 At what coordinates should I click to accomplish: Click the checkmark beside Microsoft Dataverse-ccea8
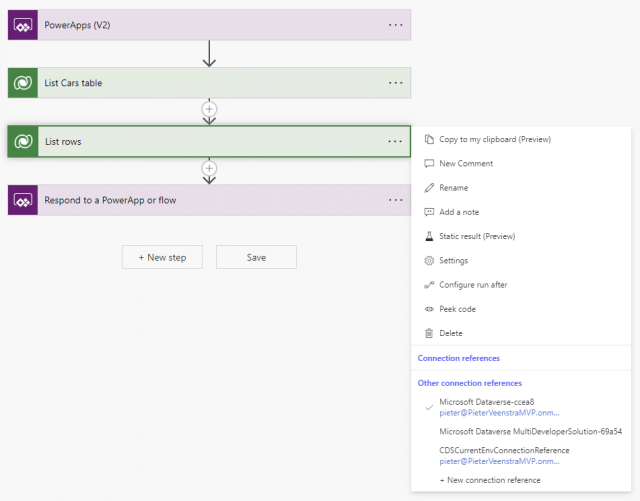(429, 407)
